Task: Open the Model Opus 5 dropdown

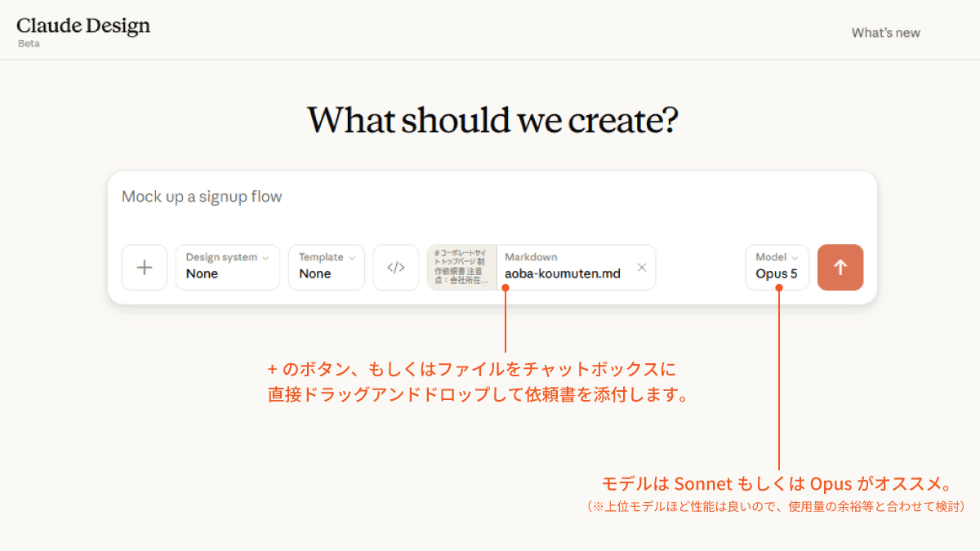Action: pyautogui.click(x=777, y=268)
